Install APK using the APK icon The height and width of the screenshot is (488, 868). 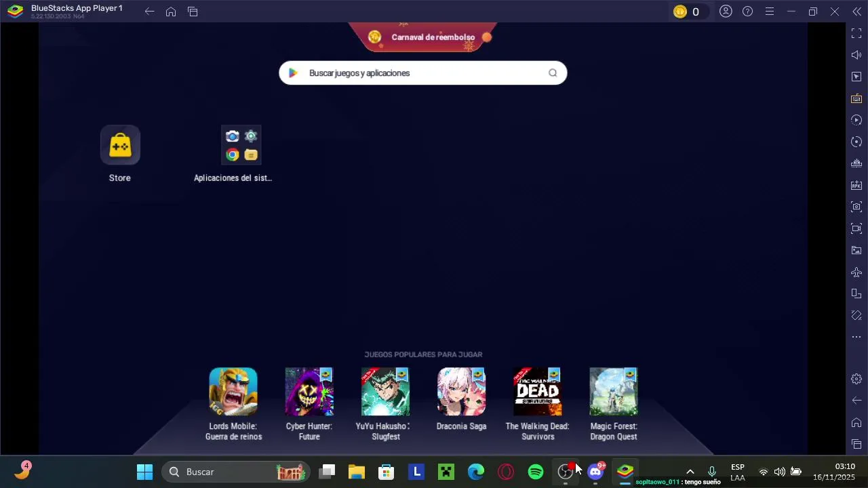(856, 185)
